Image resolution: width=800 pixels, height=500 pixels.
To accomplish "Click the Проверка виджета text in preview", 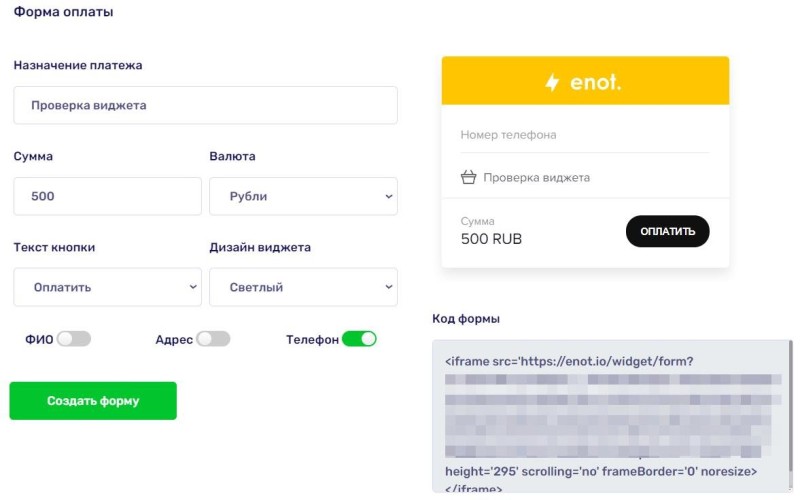I will (x=536, y=178).
